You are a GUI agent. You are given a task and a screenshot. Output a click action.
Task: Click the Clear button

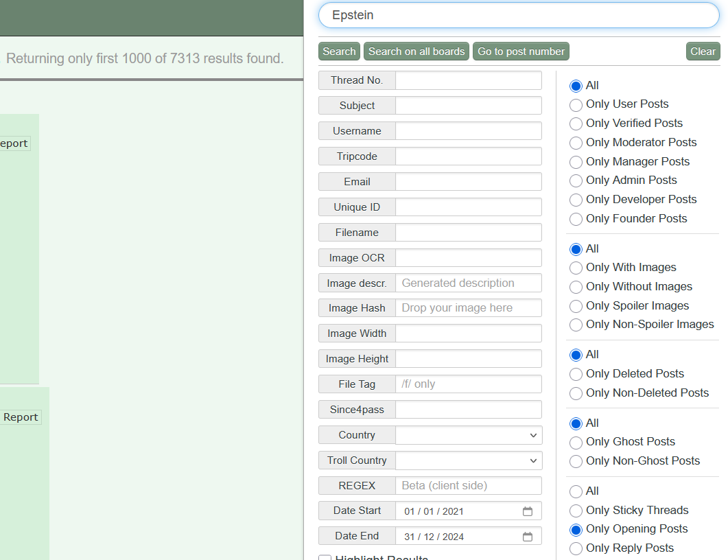pos(703,51)
